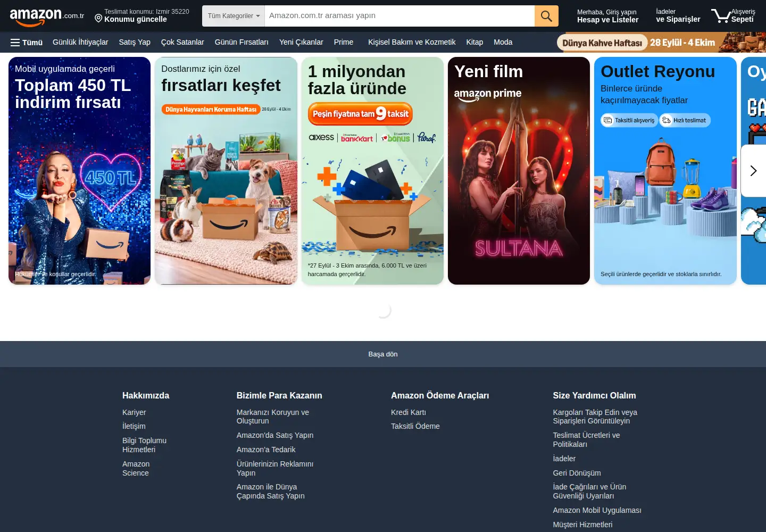Screen dimensions: 766x532
Task: Open Outlet Reyonu card
Action: (665, 171)
